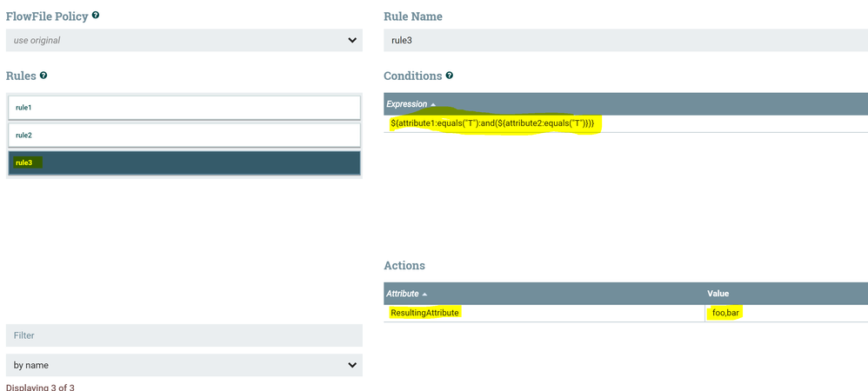Click the Value column header

(x=718, y=294)
